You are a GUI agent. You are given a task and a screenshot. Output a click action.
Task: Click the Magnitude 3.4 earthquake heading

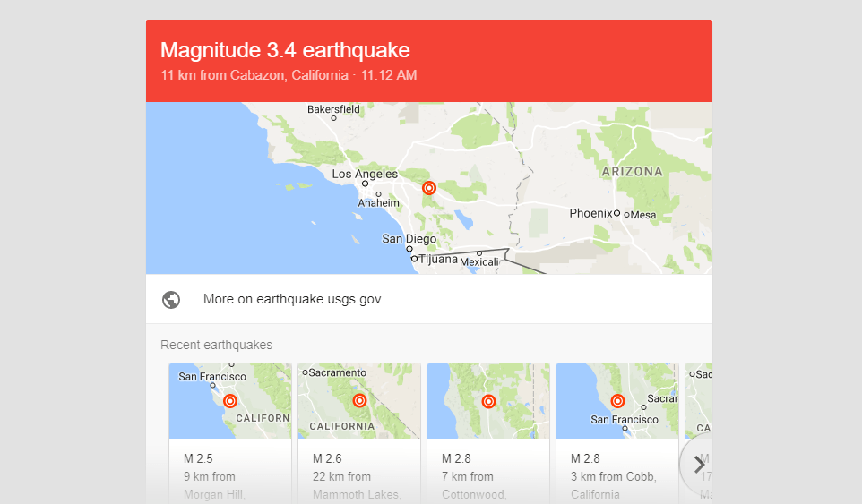pos(285,50)
